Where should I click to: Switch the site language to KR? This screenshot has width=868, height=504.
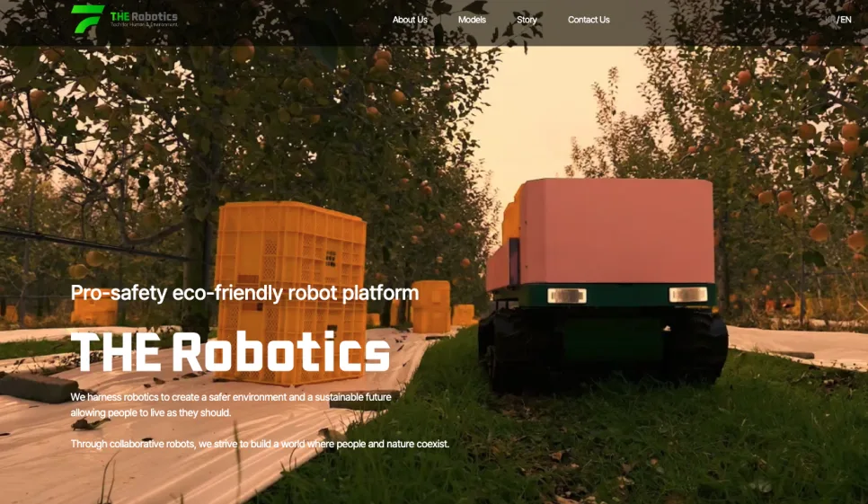click(x=829, y=20)
